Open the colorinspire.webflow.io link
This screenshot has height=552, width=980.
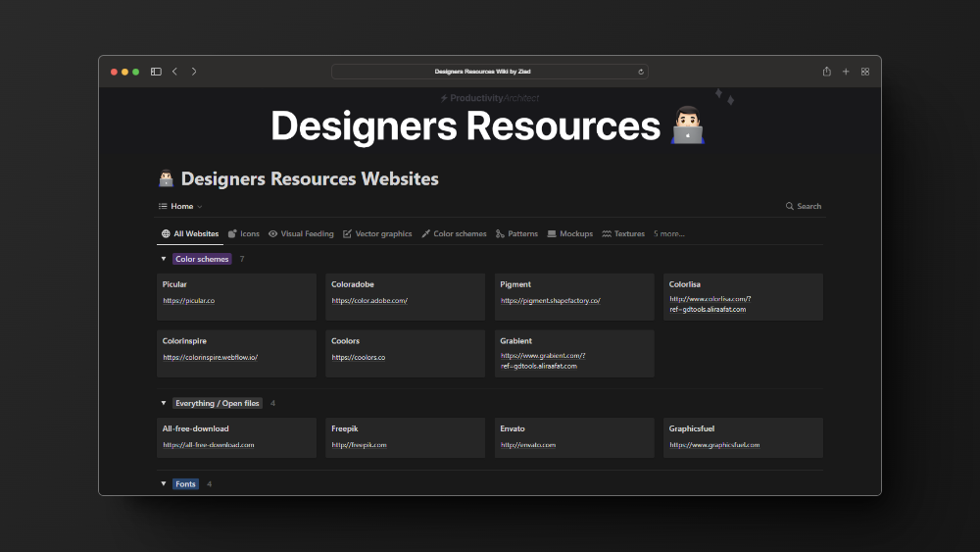[x=210, y=358]
